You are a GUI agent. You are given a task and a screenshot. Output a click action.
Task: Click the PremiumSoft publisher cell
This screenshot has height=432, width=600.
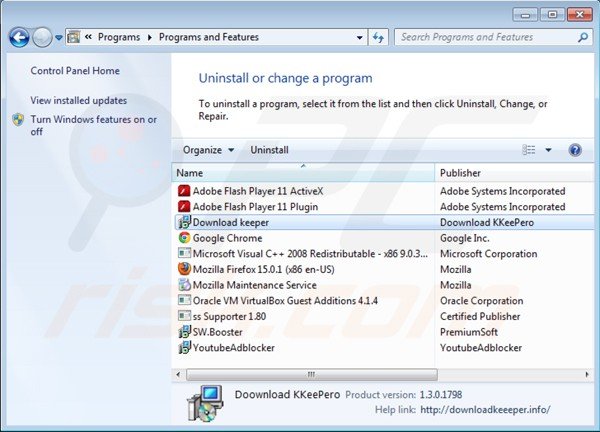469,332
